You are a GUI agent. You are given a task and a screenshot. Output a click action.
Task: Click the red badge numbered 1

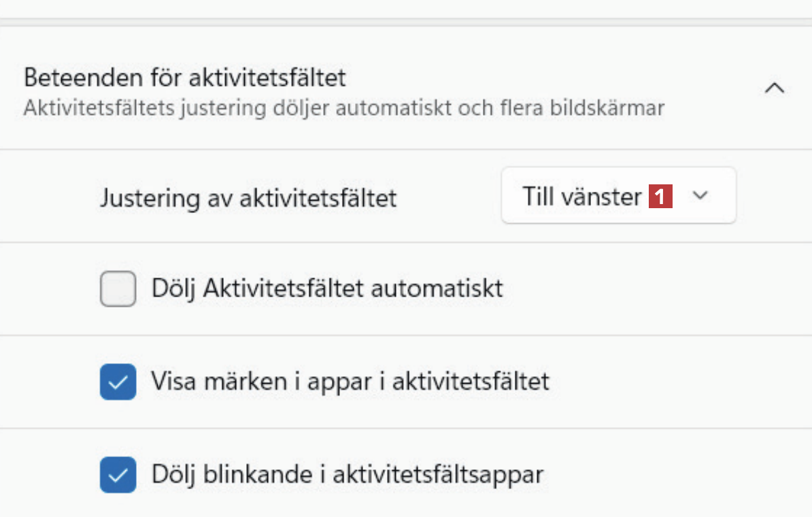[x=660, y=197]
